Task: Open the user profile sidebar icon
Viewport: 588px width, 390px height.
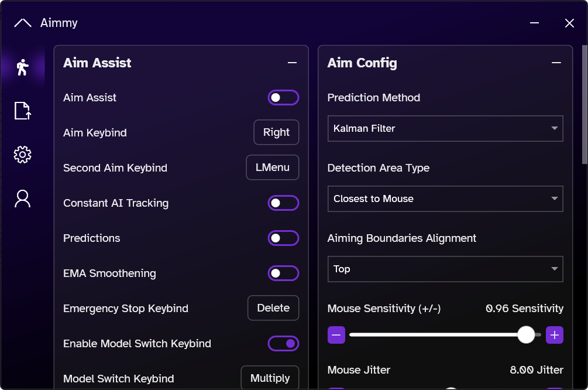Action: point(22,199)
